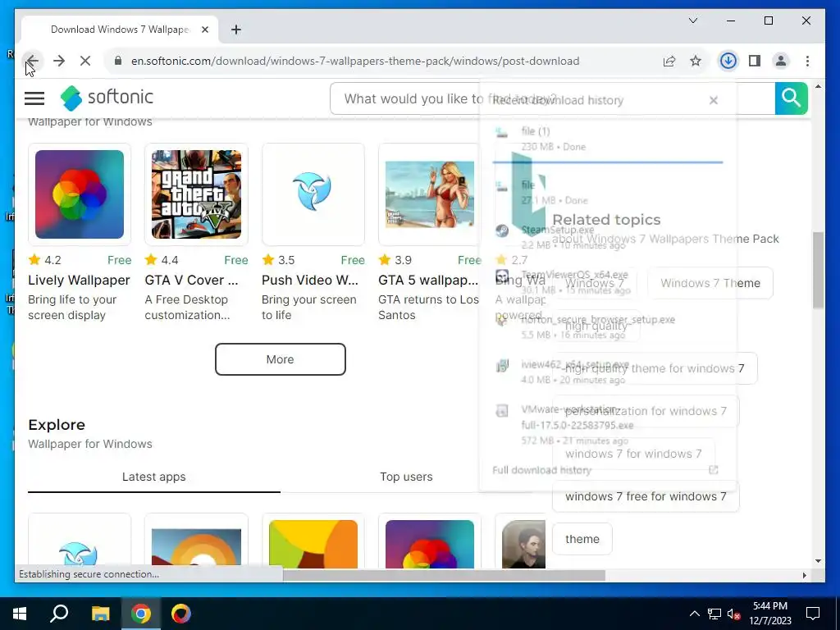This screenshot has width=840, height=630.
Task: Open the Chrome three-dot menu
Action: [x=807, y=61]
